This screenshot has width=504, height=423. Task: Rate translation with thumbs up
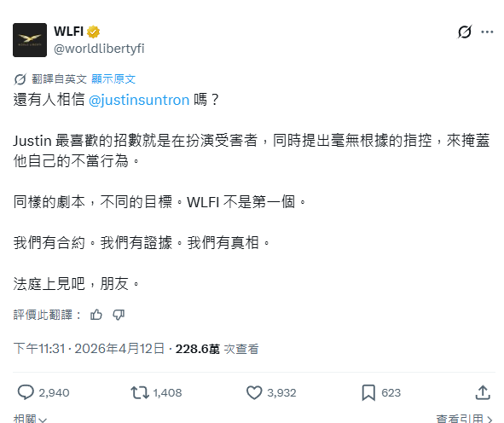tap(96, 315)
